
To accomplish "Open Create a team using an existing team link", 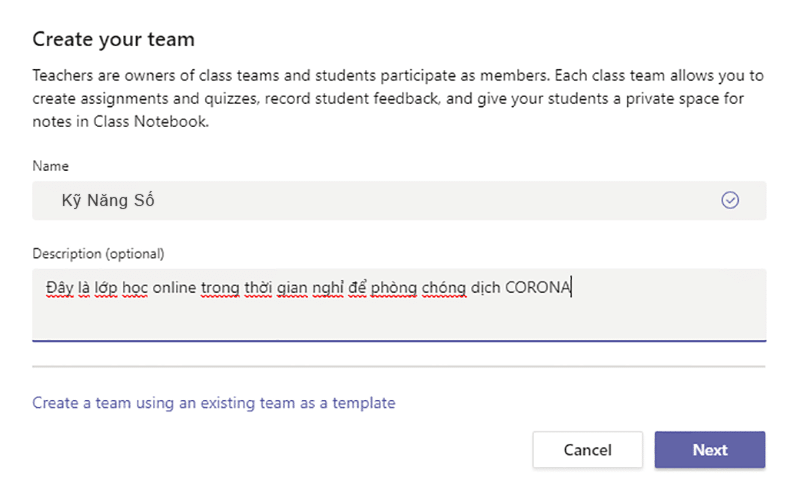I will coord(214,403).
